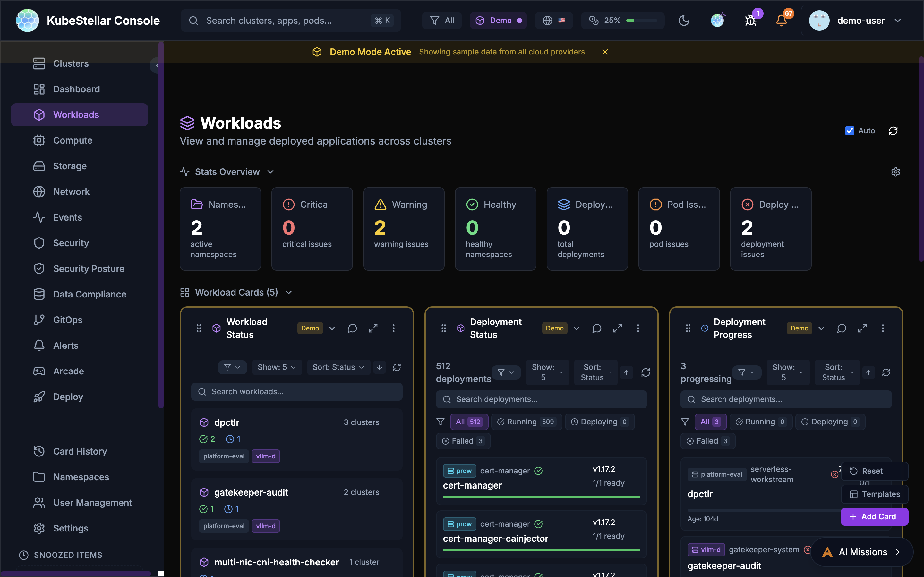Expand the Workload Status card to fullscreen
This screenshot has height=577, width=924.
[373, 328]
